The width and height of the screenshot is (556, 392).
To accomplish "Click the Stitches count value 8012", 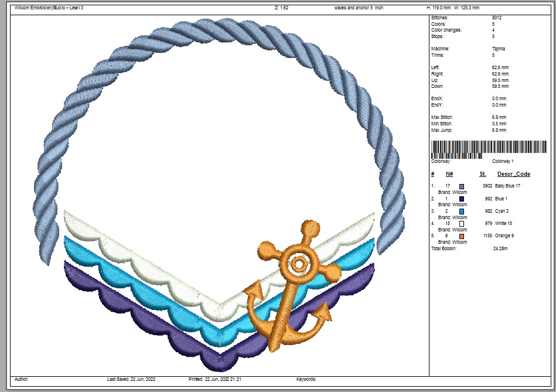I will (497, 18).
